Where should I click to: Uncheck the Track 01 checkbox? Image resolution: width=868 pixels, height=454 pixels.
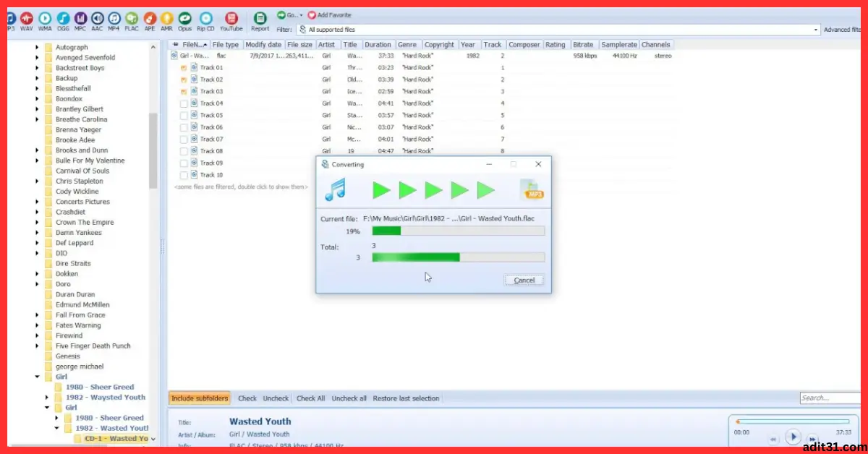click(184, 68)
